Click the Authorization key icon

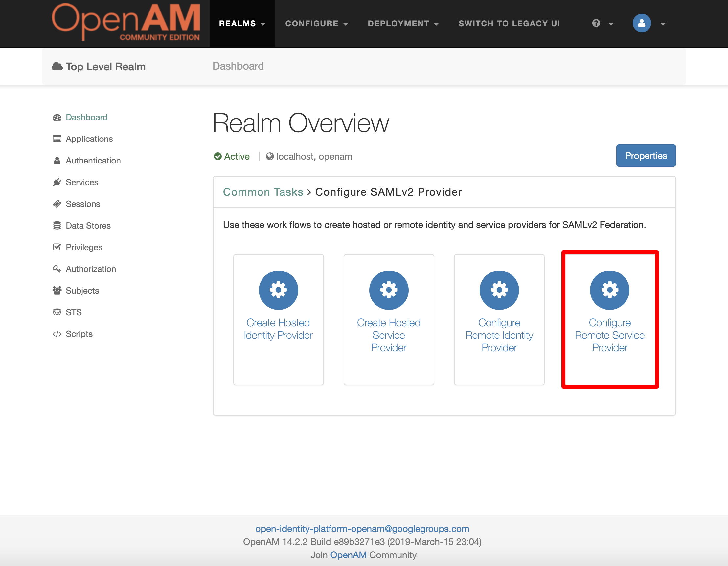tap(57, 269)
